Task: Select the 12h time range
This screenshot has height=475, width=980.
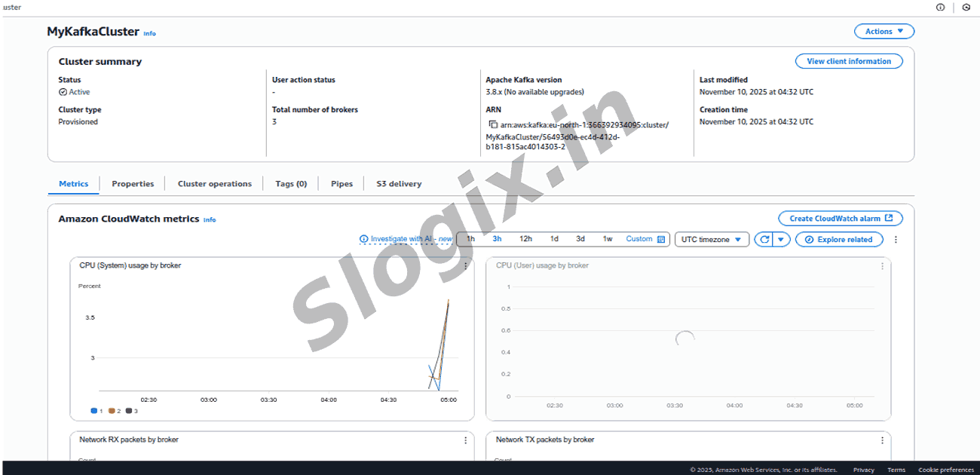Action: pyautogui.click(x=525, y=239)
